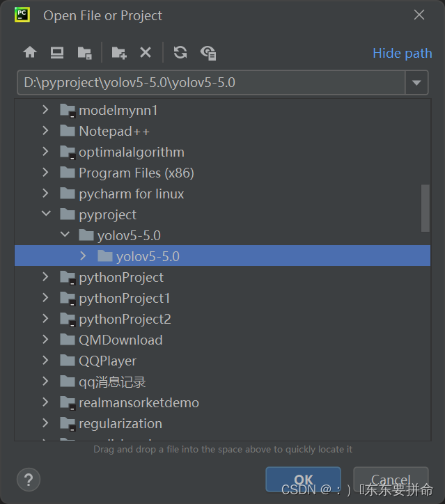Select the pyproject folder name

pyautogui.click(x=107, y=215)
